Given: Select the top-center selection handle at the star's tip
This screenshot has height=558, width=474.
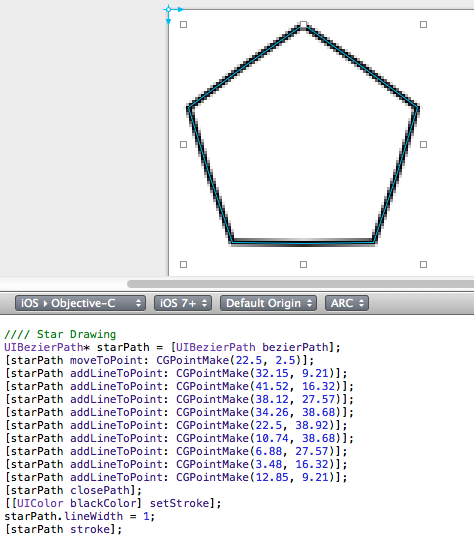Looking at the screenshot, I should (x=303, y=25).
